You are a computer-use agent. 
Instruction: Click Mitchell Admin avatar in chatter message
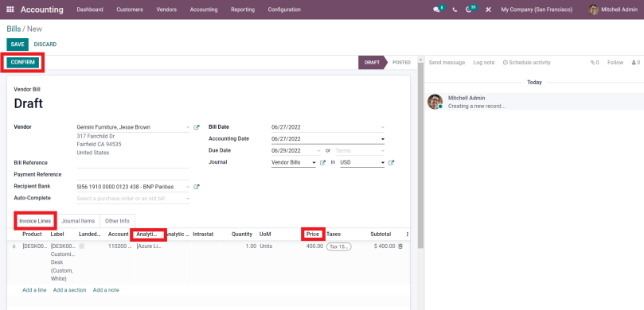pyautogui.click(x=435, y=102)
